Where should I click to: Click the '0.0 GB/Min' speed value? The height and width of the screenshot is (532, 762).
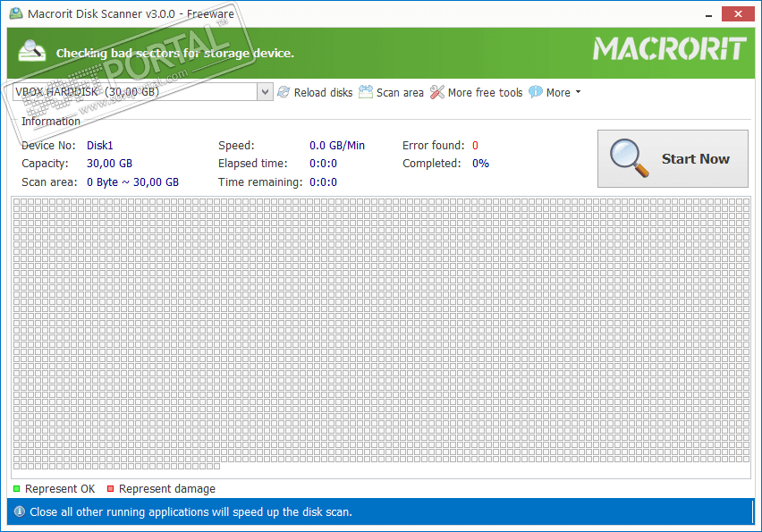click(x=337, y=145)
